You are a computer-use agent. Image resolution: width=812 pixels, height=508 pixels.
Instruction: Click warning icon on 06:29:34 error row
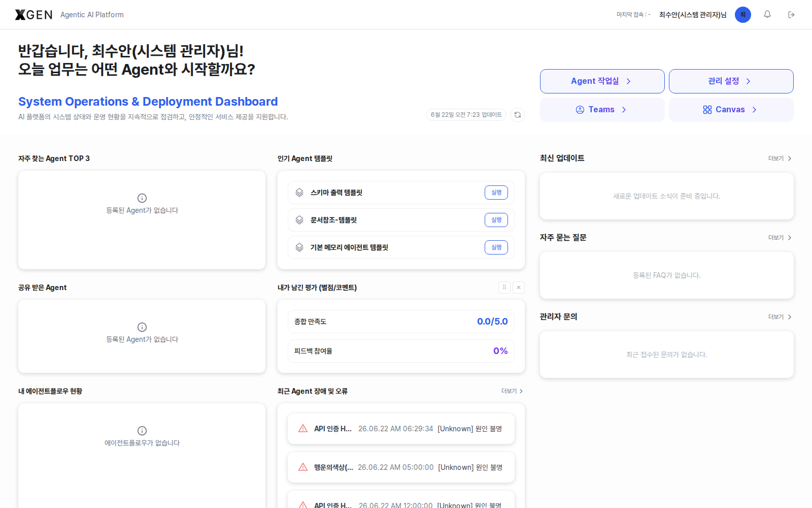[x=303, y=429]
